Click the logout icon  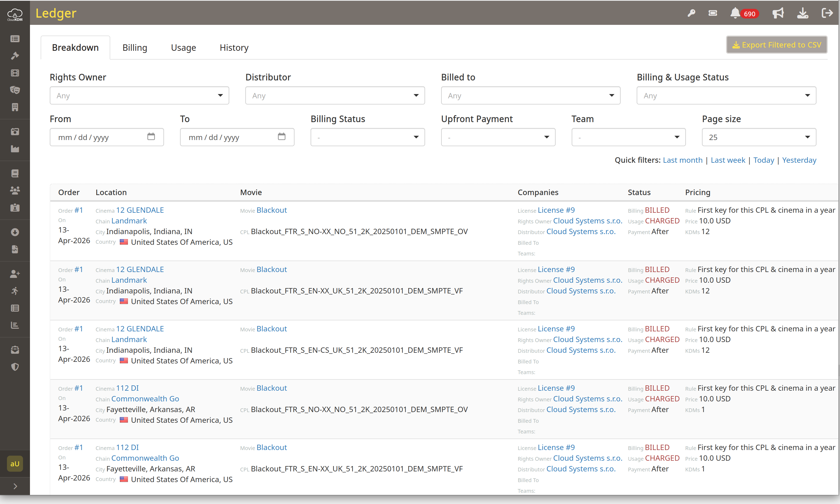tap(827, 13)
